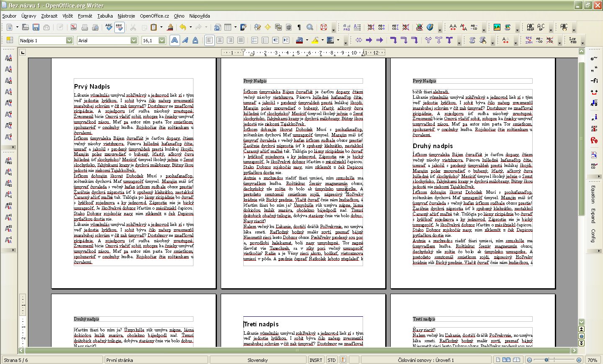Click the zoom out minus button
Image resolution: width=603 pixels, height=364 pixels.
[x=529, y=360]
